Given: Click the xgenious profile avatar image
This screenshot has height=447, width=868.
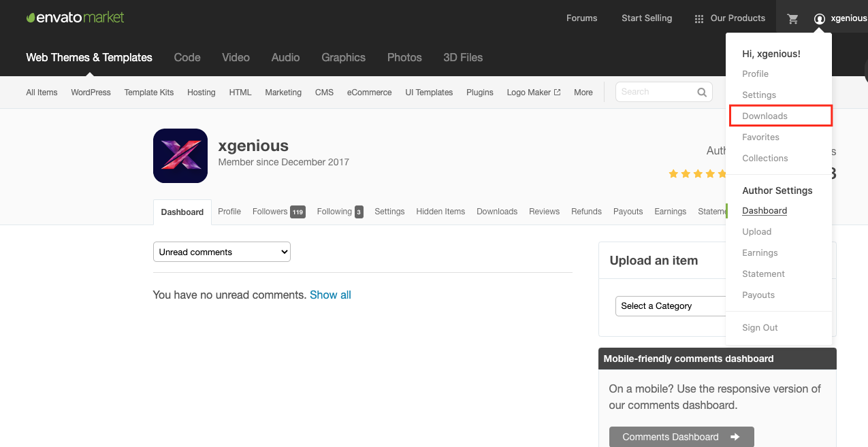Looking at the screenshot, I should tap(180, 156).
